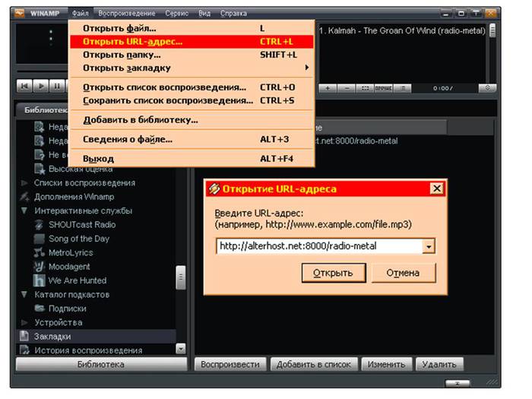
Task: Click the Открыть button in URL dialog
Action: point(334,273)
